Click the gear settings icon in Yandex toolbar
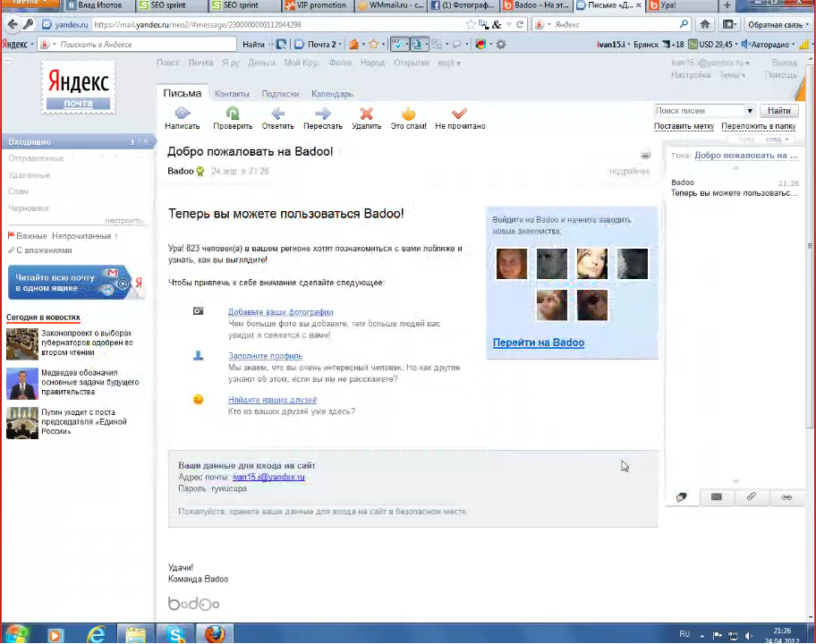 coord(501,44)
